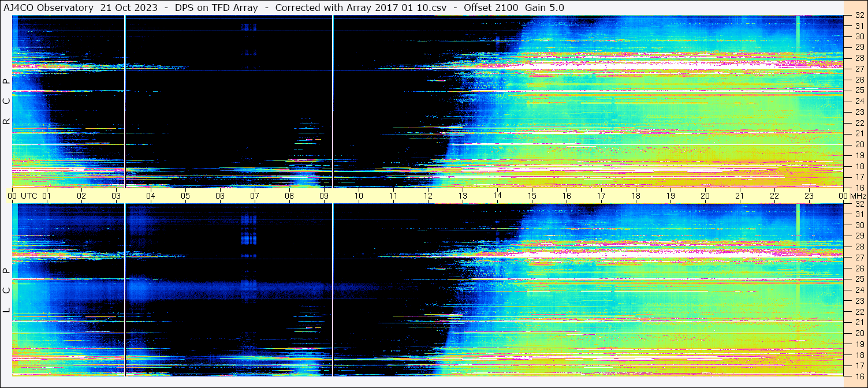This screenshot has height=388, width=868.
Task: Click the '20' hour label on time axis
Action: point(705,196)
